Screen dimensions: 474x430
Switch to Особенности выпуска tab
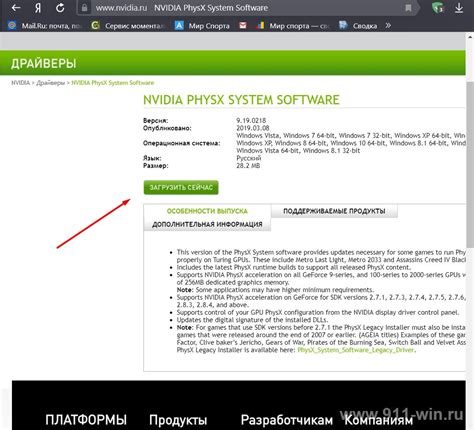click(x=207, y=211)
